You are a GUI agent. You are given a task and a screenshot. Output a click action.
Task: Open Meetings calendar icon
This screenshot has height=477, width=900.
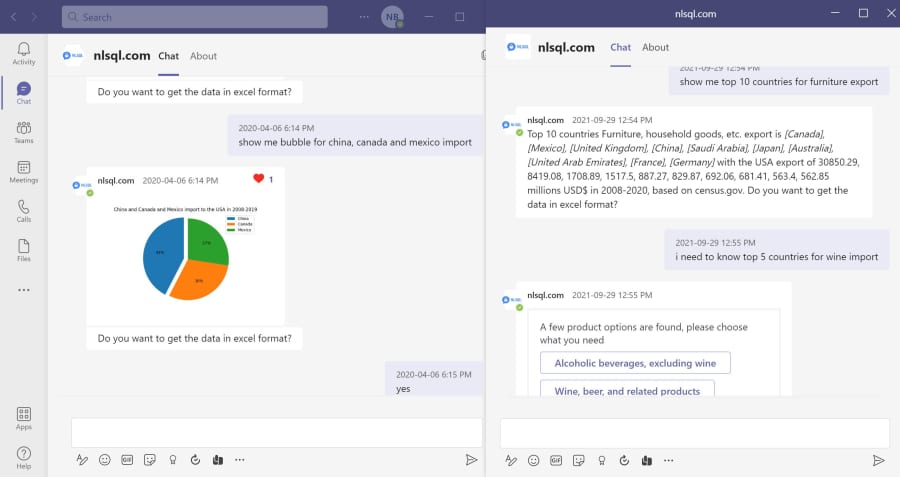pos(24,172)
